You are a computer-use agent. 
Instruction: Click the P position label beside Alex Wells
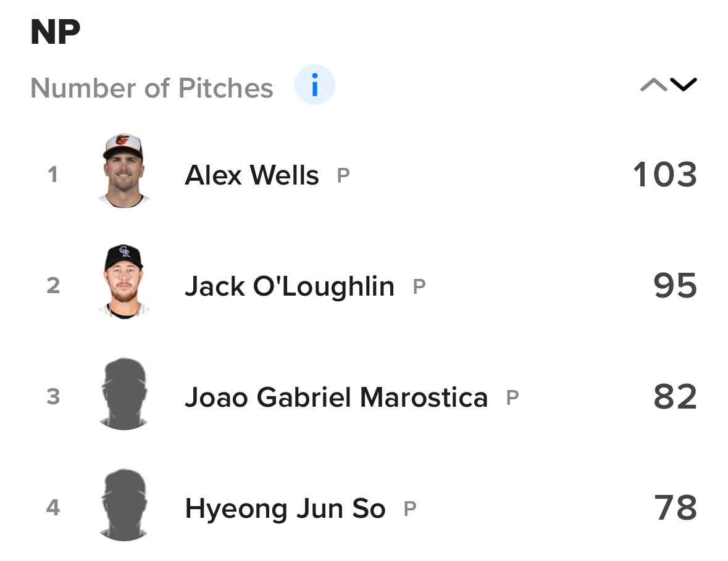[x=343, y=176]
